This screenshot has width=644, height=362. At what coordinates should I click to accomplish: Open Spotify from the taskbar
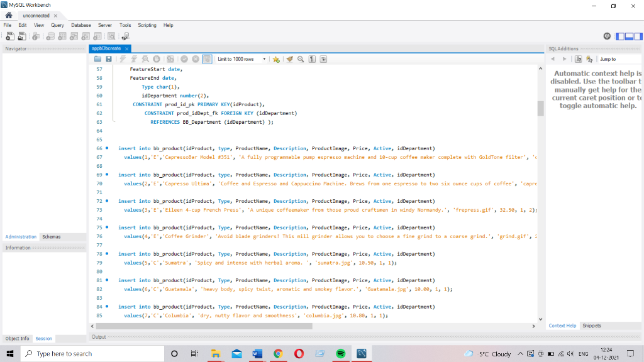(x=340, y=353)
